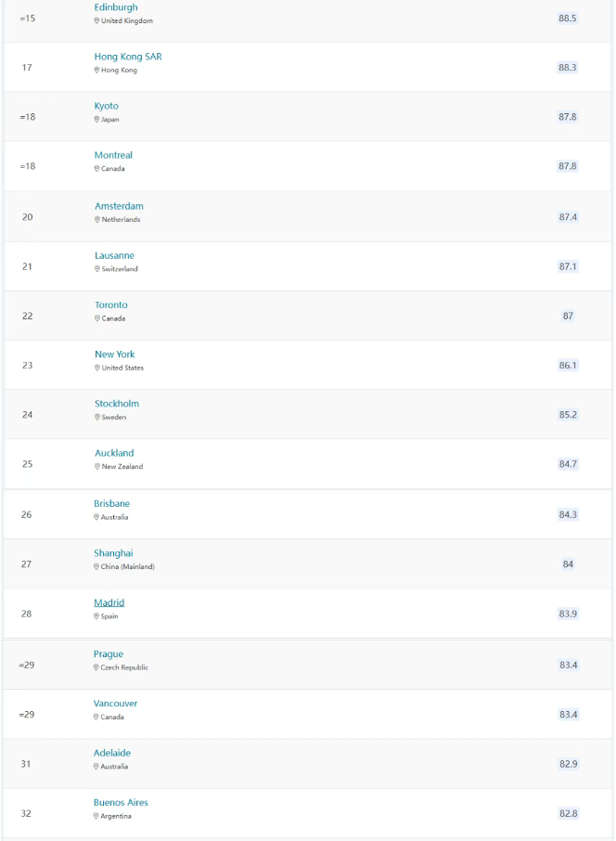Click the pin icon next to Sweden
This screenshot has height=841, width=616.
pyautogui.click(x=97, y=417)
